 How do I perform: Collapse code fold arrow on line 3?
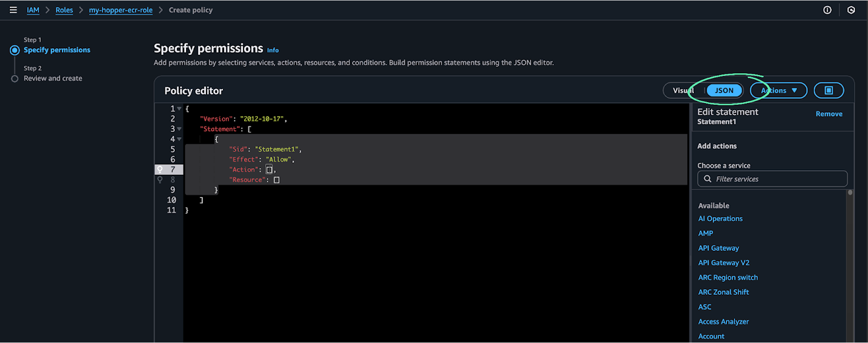[x=179, y=129]
